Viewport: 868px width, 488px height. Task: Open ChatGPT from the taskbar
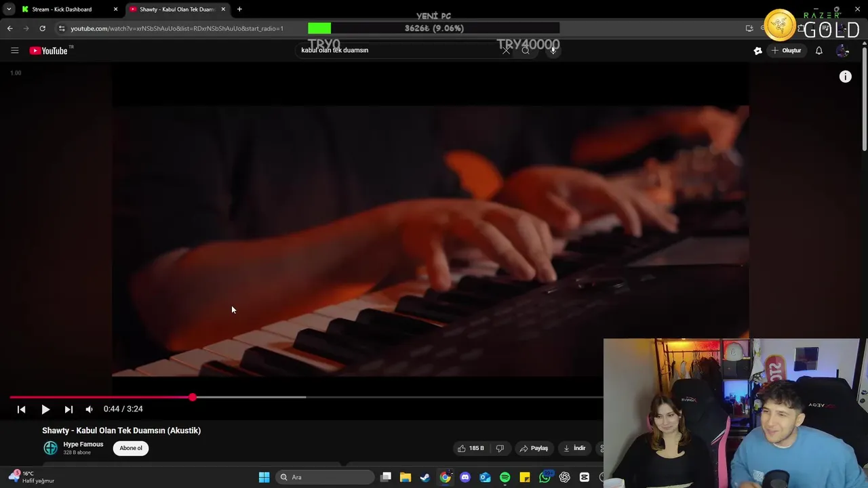564,477
